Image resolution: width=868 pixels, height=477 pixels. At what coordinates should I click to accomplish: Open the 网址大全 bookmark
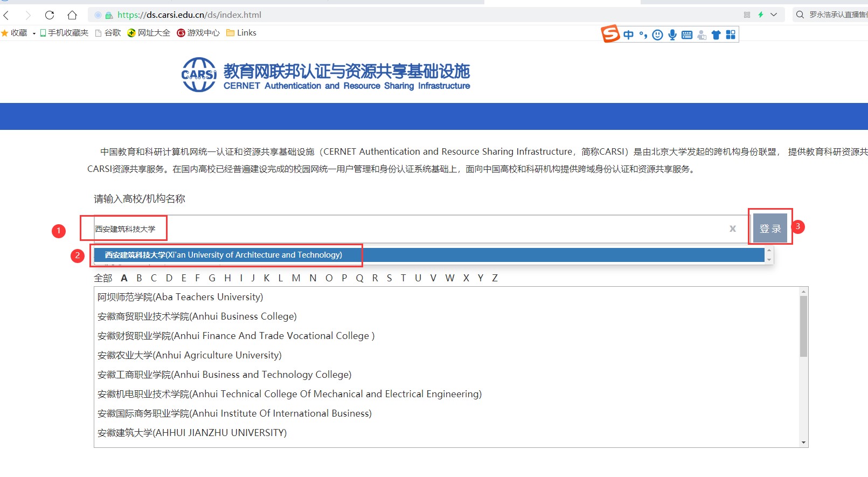tap(149, 33)
